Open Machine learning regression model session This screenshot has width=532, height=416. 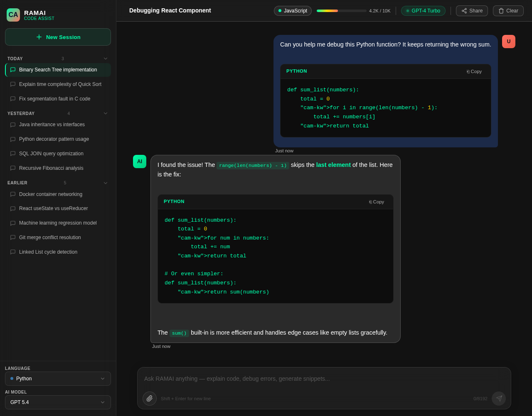click(58, 223)
